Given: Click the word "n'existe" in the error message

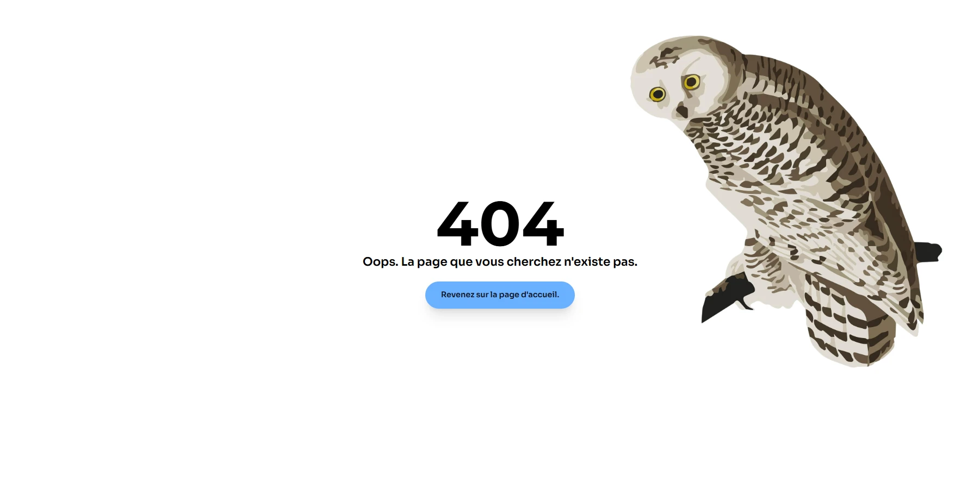Looking at the screenshot, I should pyautogui.click(x=587, y=262).
